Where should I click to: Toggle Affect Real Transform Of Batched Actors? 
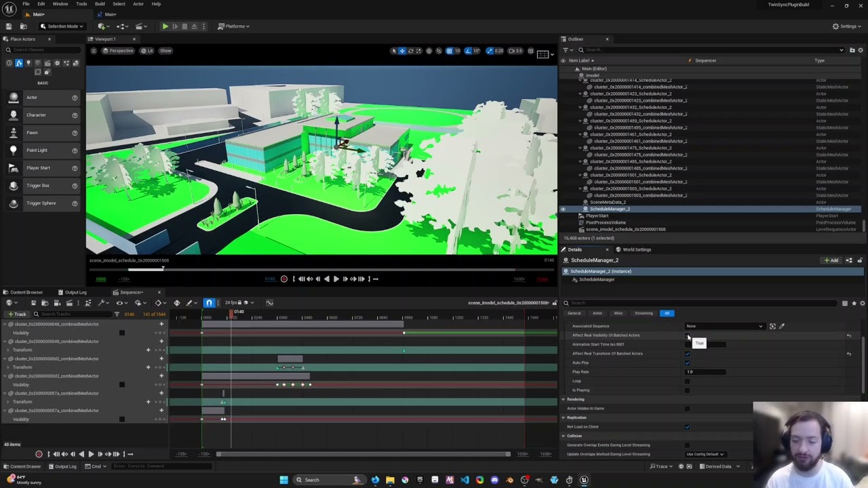(x=687, y=354)
